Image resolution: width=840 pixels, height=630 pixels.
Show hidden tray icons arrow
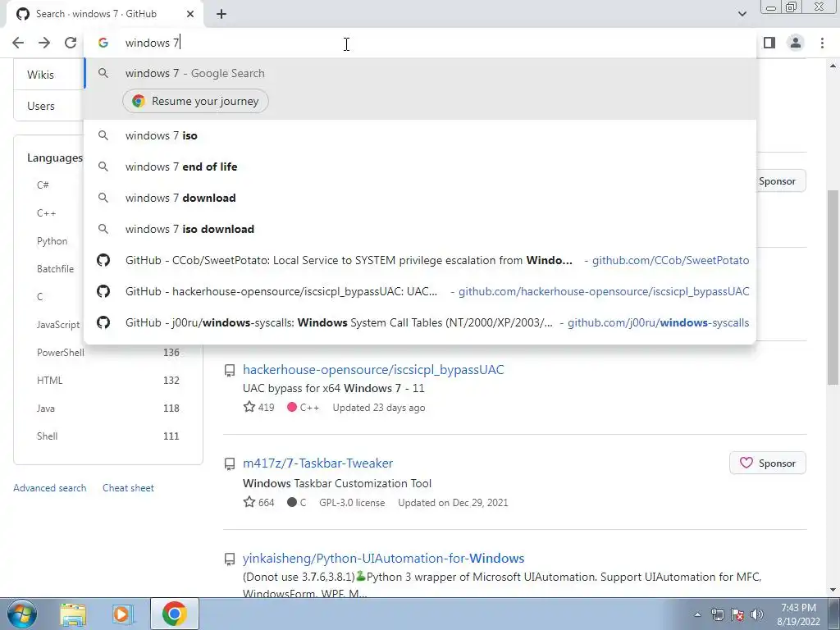point(697,614)
